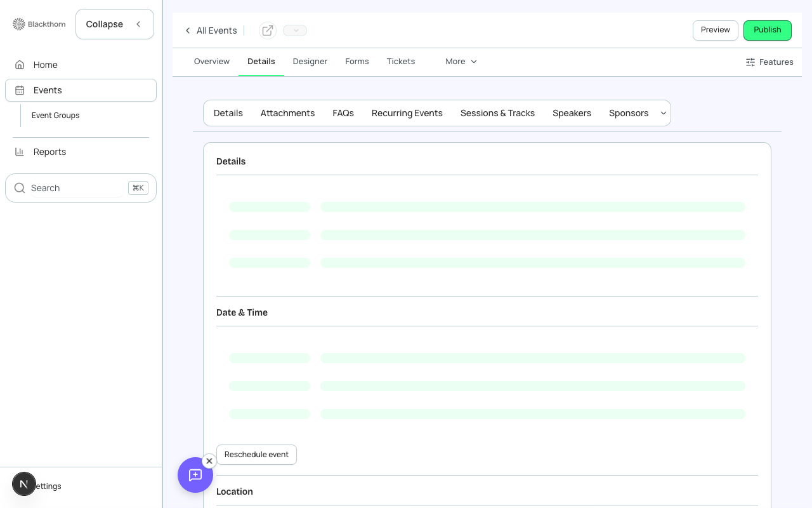Screen dimensions: 812x508
Task: Select the Details sub-tab
Action: click(x=228, y=113)
